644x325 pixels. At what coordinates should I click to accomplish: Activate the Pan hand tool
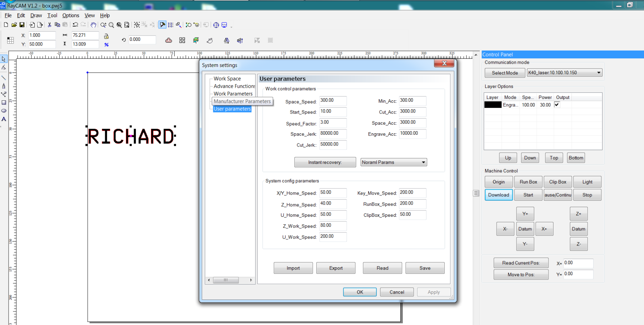(x=93, y=25)
